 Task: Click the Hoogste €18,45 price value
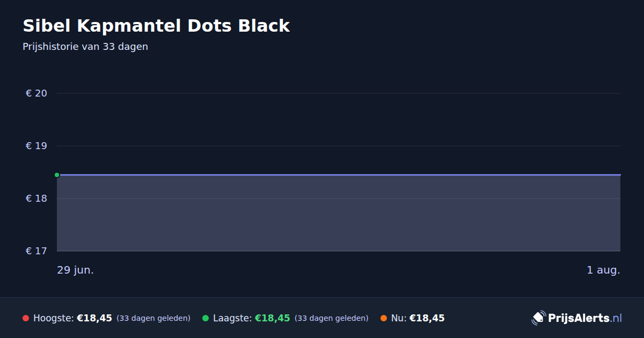[x=94, y=318]
